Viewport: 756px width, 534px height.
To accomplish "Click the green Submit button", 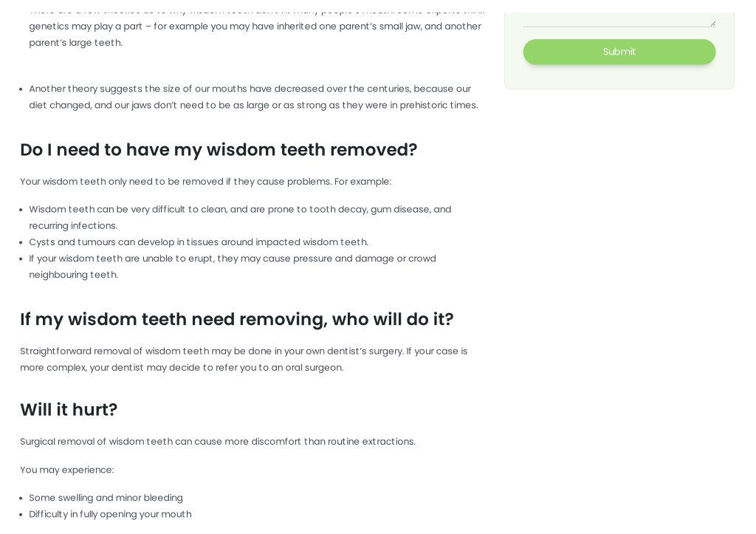I will click(619, 52).
